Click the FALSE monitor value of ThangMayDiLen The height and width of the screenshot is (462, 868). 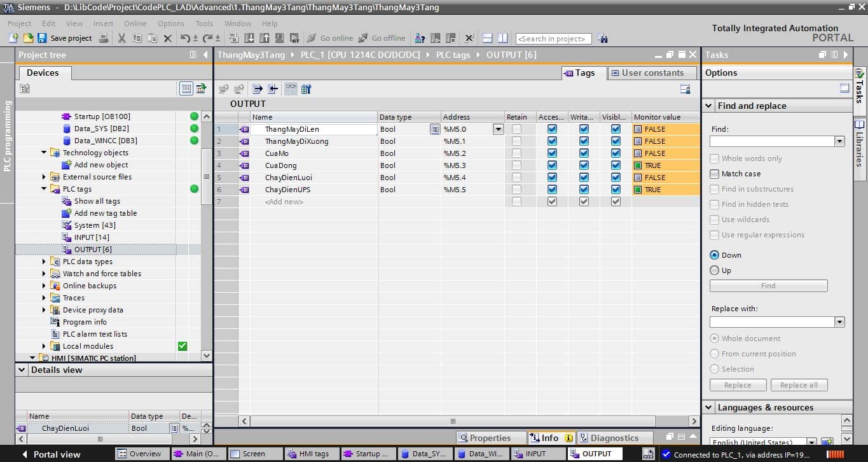pos(666,129)
